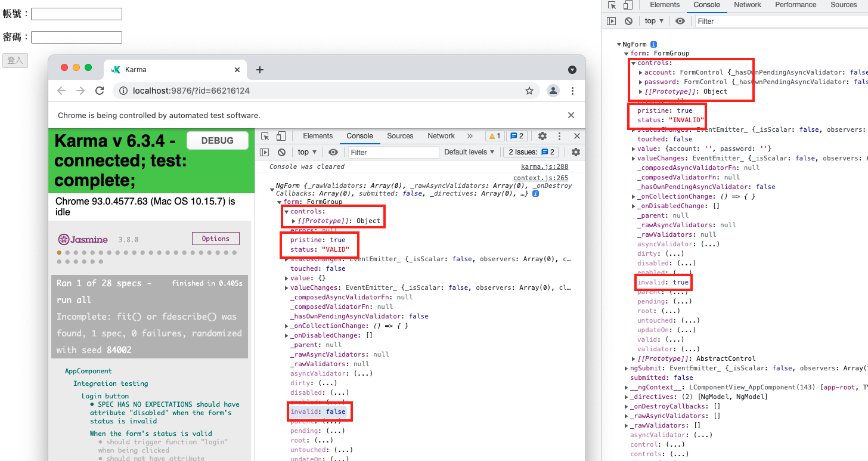Click the forward arrow in Karma browser window
This screenshot has width=868, height=461.
(80, 91)
